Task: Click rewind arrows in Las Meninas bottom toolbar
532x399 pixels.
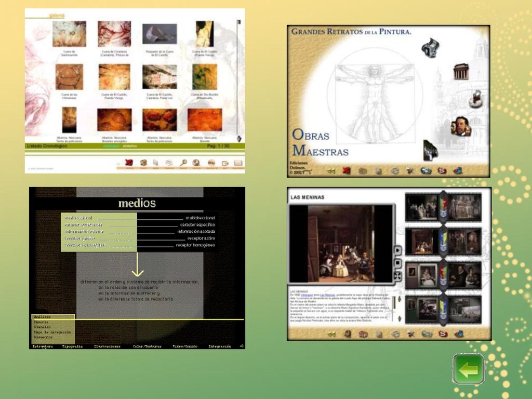Action: point(331,334)
